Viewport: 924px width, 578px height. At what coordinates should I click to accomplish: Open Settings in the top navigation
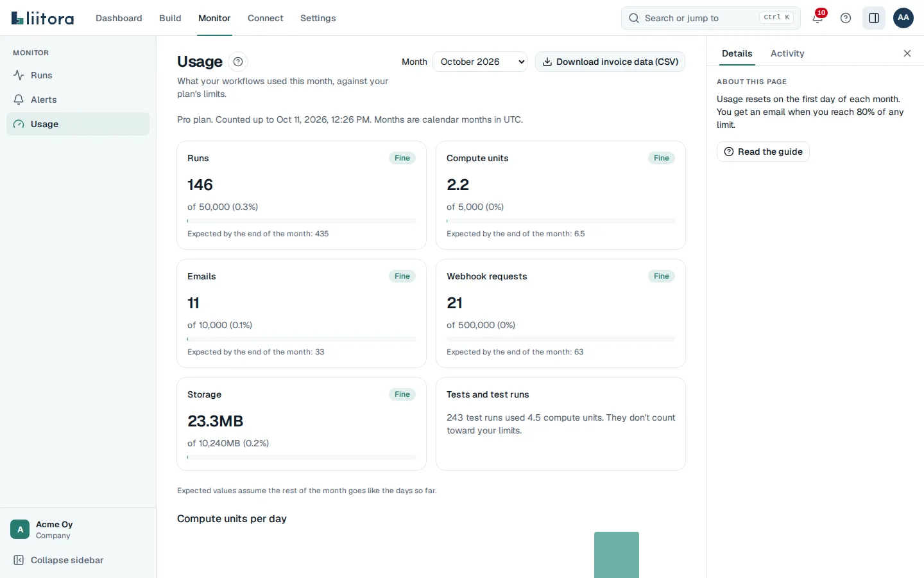coord(318,18)
